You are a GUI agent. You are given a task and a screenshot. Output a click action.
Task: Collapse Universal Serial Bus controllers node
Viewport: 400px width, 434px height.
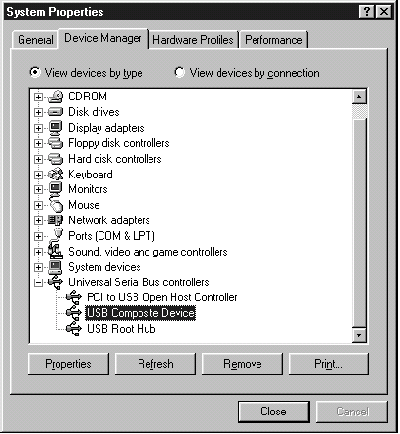coord(38,283)
